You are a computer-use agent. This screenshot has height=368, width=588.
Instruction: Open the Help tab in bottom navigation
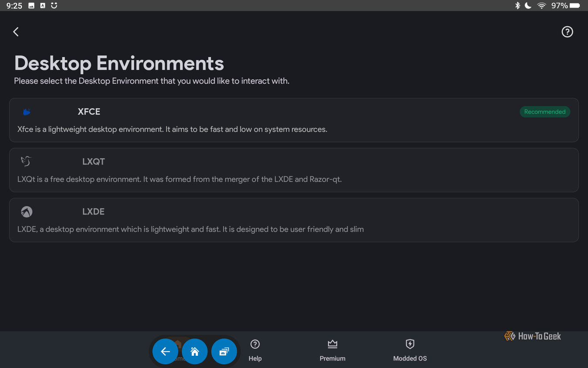point(255,350)
